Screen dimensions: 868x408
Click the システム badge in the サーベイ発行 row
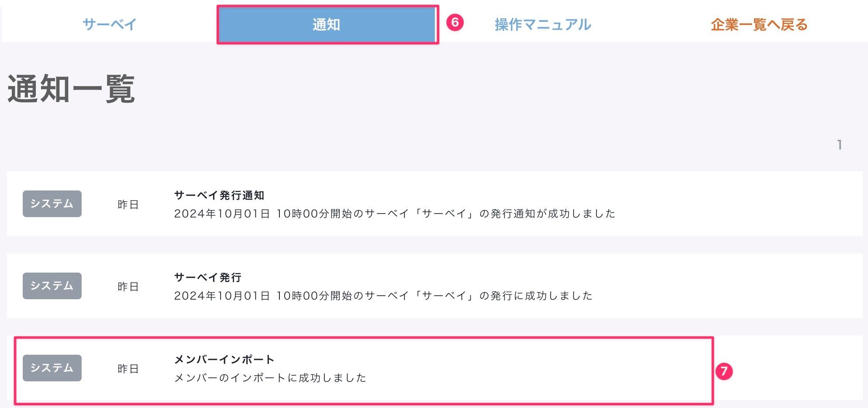coord(52,286)
